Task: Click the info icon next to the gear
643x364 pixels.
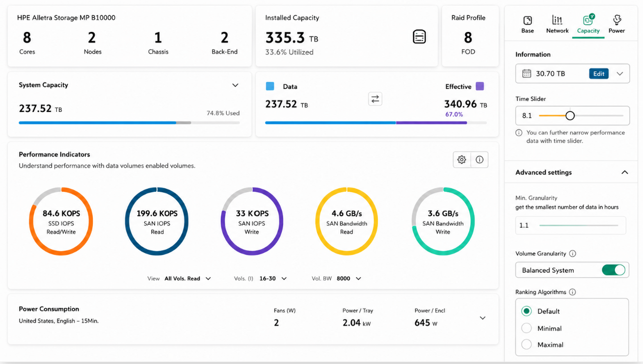Action: point(480,159)
